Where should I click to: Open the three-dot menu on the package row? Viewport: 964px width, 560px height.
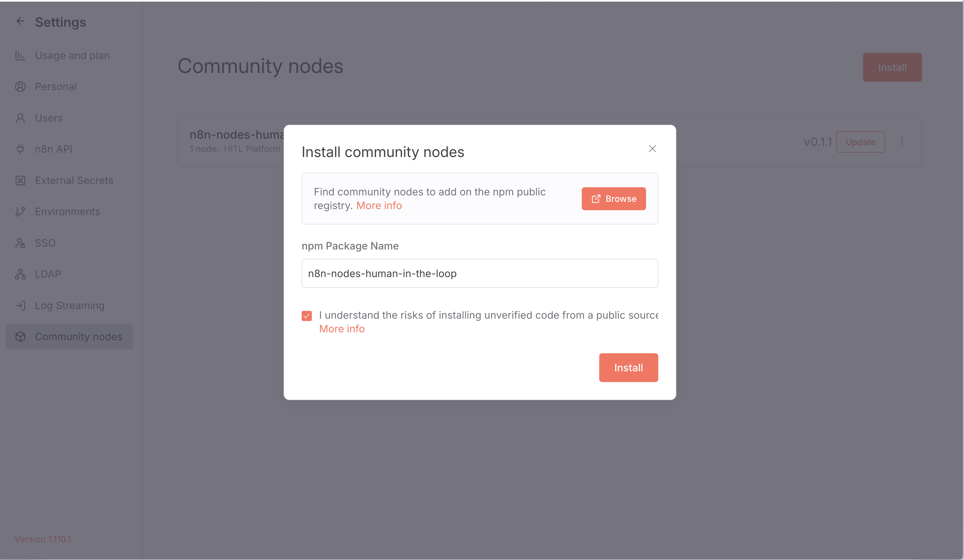click(902, 141)
